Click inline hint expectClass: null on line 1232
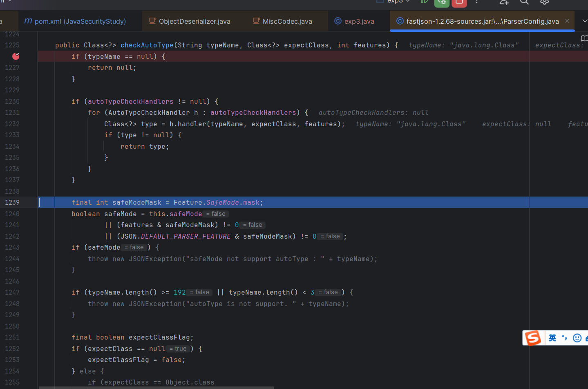Viewport: 588px width, 389px height. [516, 124]
